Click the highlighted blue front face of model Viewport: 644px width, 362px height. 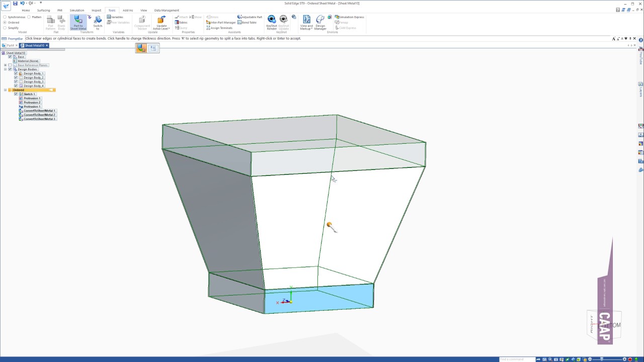point(319,299)
